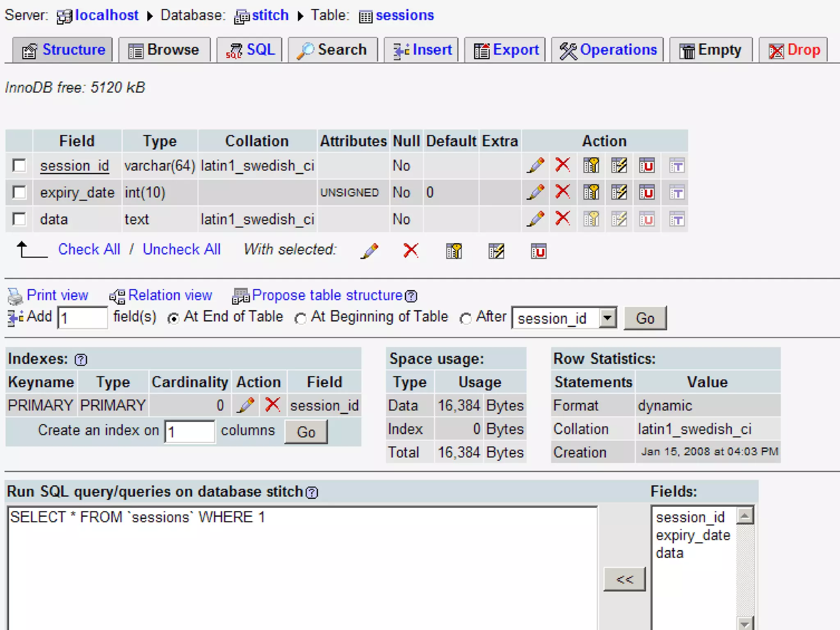Screen dimensions: 840x630
Task: Click the index icon for expiry_date row
Action: pos(619,192)
